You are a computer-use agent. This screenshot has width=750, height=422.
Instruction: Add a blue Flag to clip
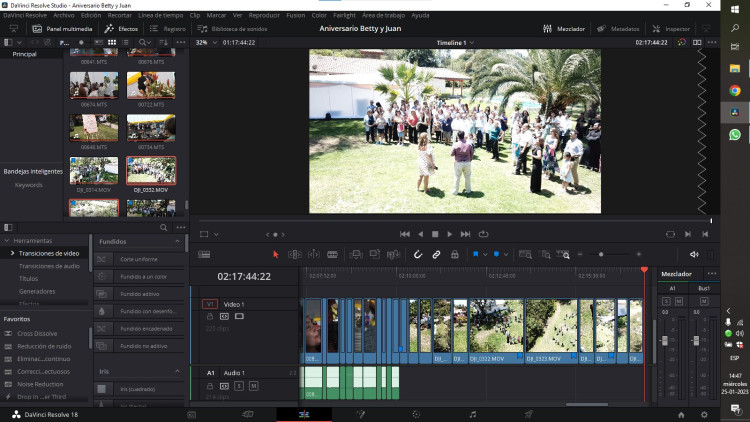click(x=475, y=254)
